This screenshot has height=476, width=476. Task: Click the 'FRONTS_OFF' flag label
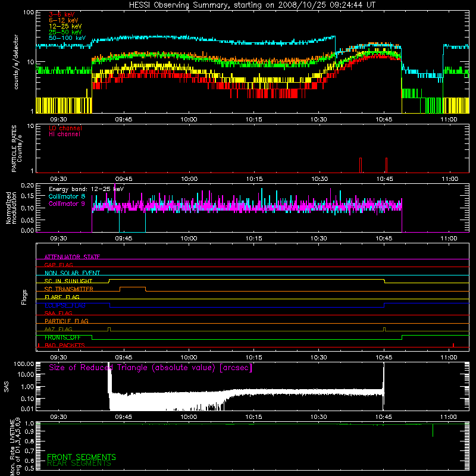(62, 337)
